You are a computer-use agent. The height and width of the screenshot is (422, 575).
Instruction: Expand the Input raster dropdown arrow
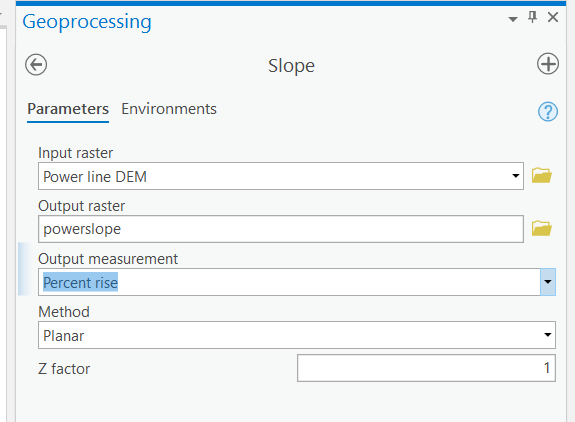click(516, 176)
